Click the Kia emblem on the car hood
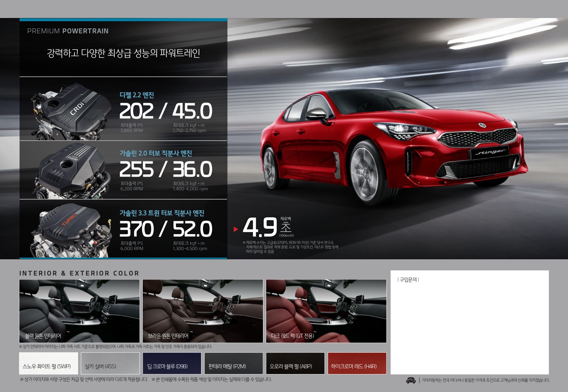Screen dimensions: 568x392 point(482,125)
